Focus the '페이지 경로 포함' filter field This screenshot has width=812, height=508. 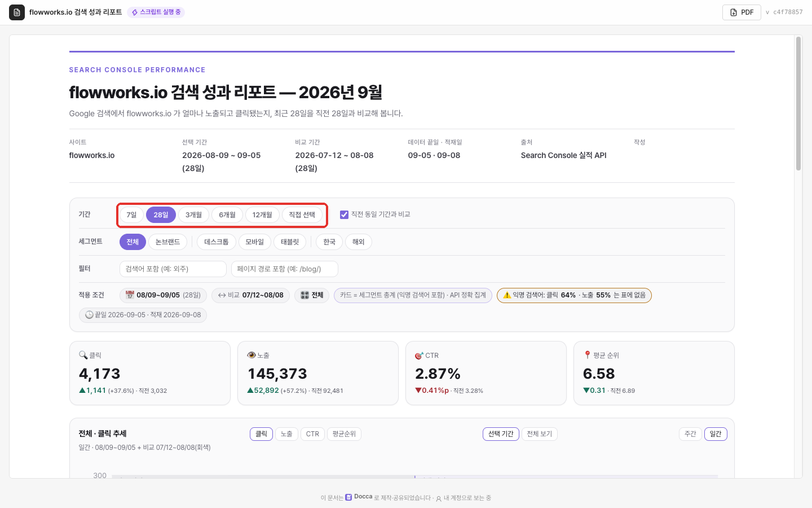pyautogui.click(x=285, y=269)
